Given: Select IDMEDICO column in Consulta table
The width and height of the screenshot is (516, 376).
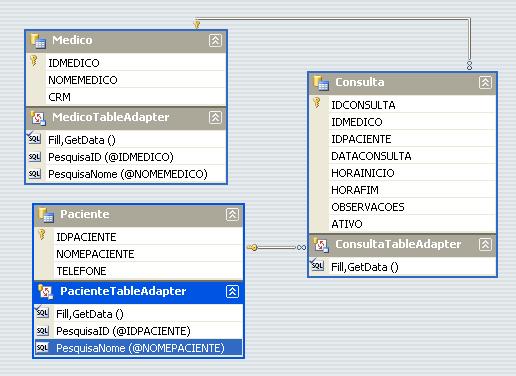Looking at the screenshot, I should point(403,122).
